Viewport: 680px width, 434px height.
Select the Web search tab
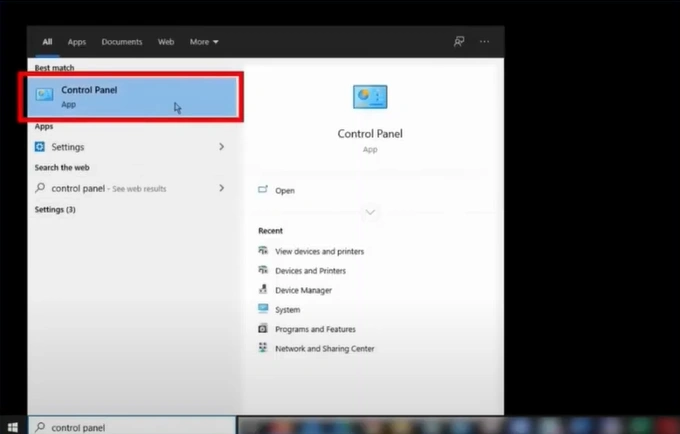(166, 42)
